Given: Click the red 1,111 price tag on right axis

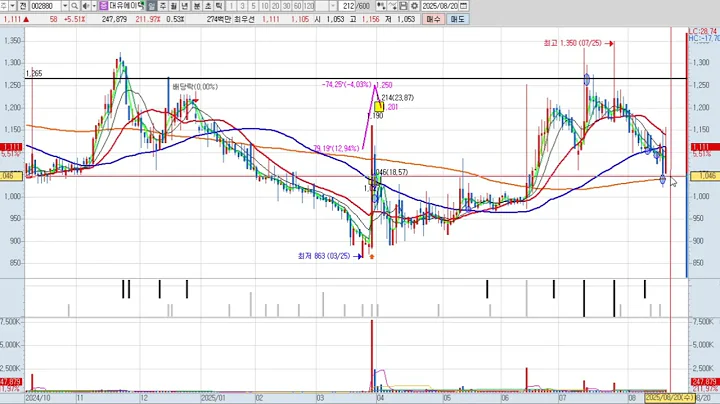Looking at the screenshot, I should click(705, 147).
